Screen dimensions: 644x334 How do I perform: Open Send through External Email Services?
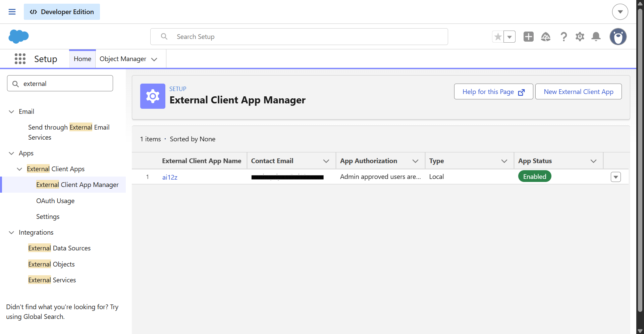[x=69, y=132]
